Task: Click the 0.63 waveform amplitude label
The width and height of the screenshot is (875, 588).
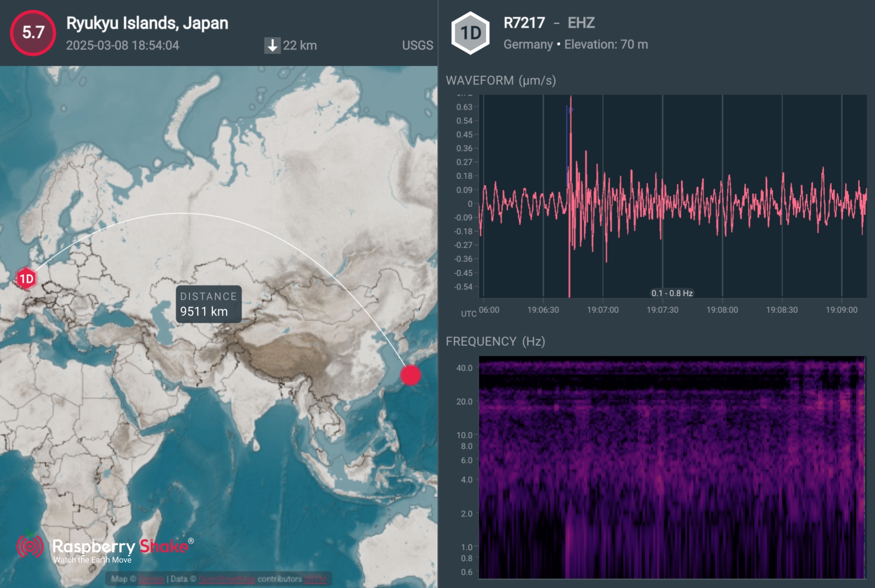Action: tap(464, 107)
